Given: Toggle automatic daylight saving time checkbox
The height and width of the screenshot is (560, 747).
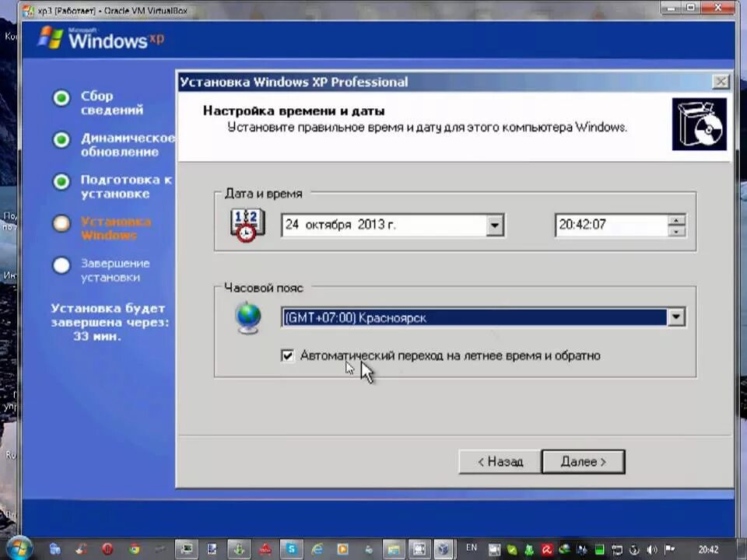Looking at the screenshot, I should click(x=287, y=355).
